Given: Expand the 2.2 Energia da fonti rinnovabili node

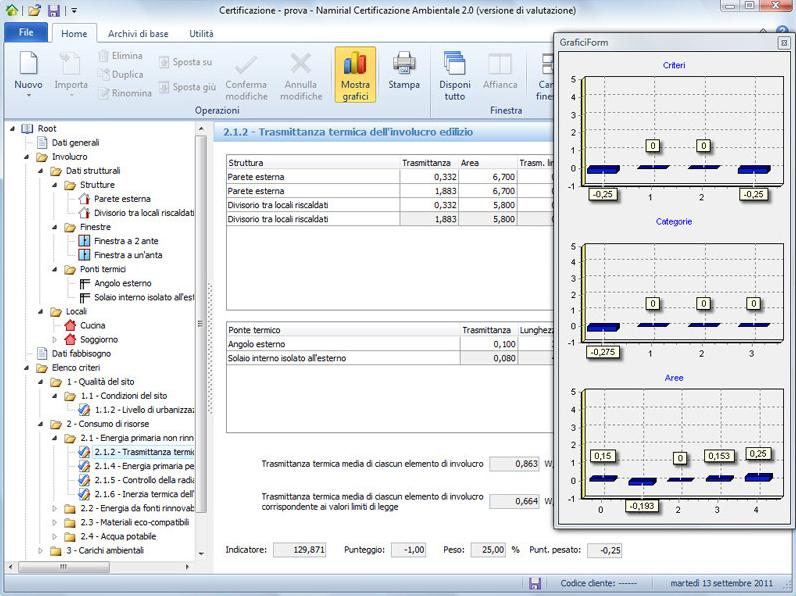Looking at the screenshot, I should click(54, 508).
